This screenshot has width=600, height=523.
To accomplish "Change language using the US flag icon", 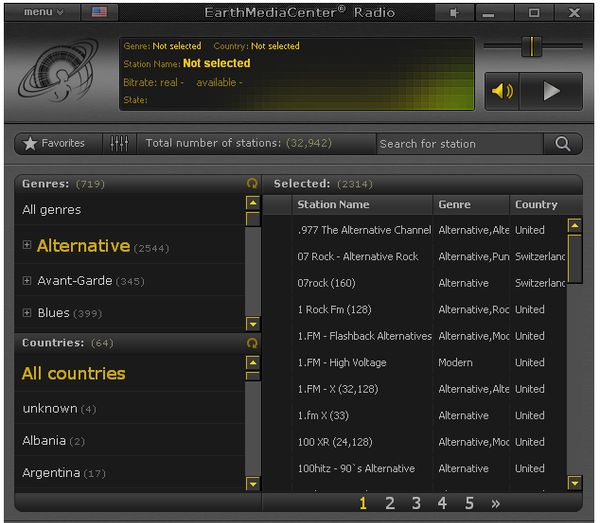I will 99,12.
